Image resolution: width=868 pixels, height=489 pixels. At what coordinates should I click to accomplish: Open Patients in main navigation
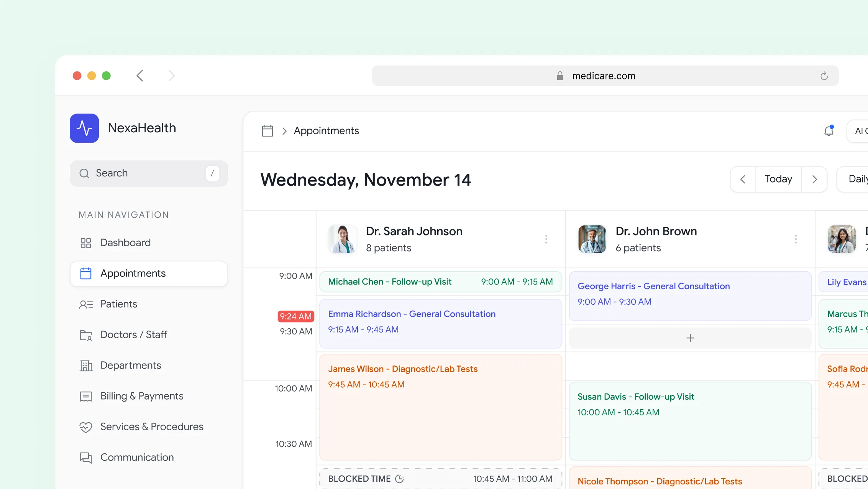tap(119, 304)
